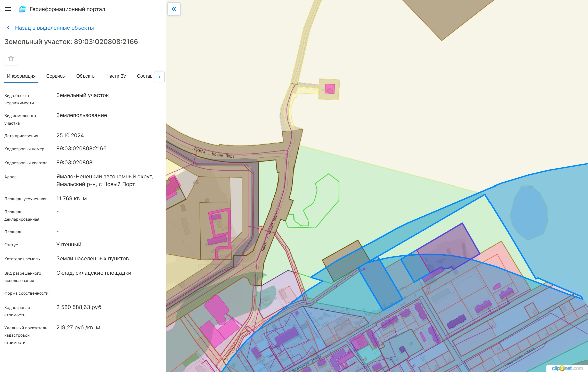Add parcel to favorites with star icon
Image resolution: width=588 pixels, height=372 pixels.
pyautogui.click(x=11, y=58)
